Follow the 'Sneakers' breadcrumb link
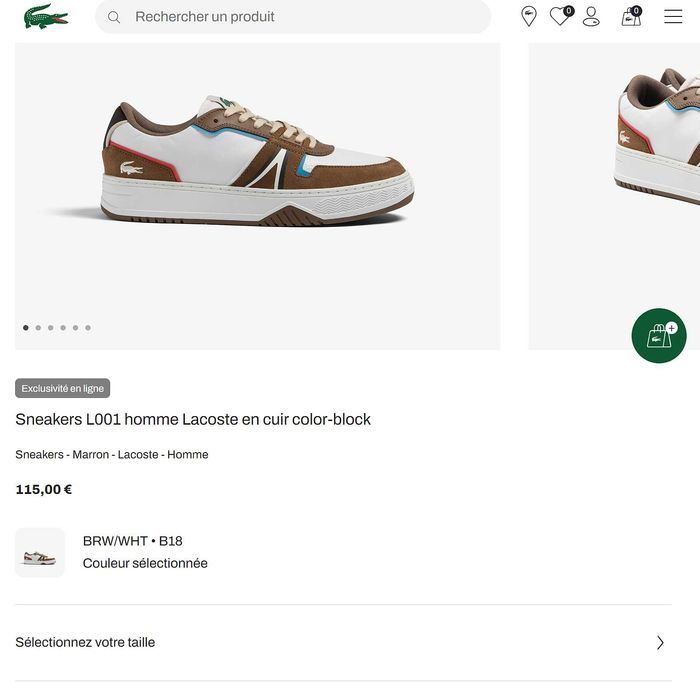Viewport: 700px width, 700px height. (x=38, y=455)
